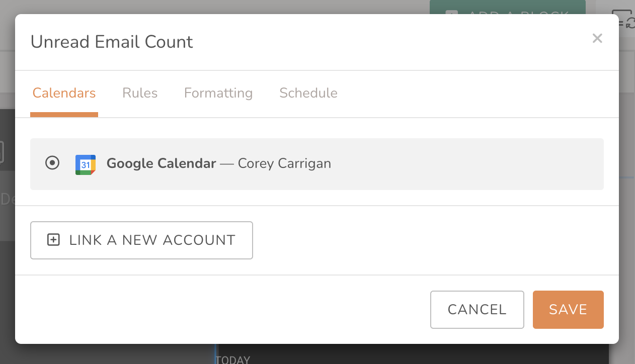The height and width of the screenshot is (364, 635).
Task: Click the Google Calendar logo icon
Action: coord(86,164)
